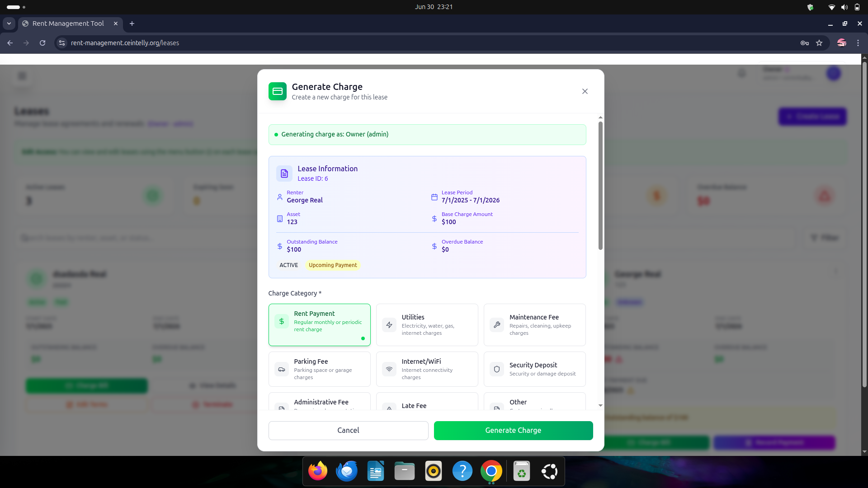Click the Utilities lightning bolt icon

pyautogui.click(x=389, y=325)
